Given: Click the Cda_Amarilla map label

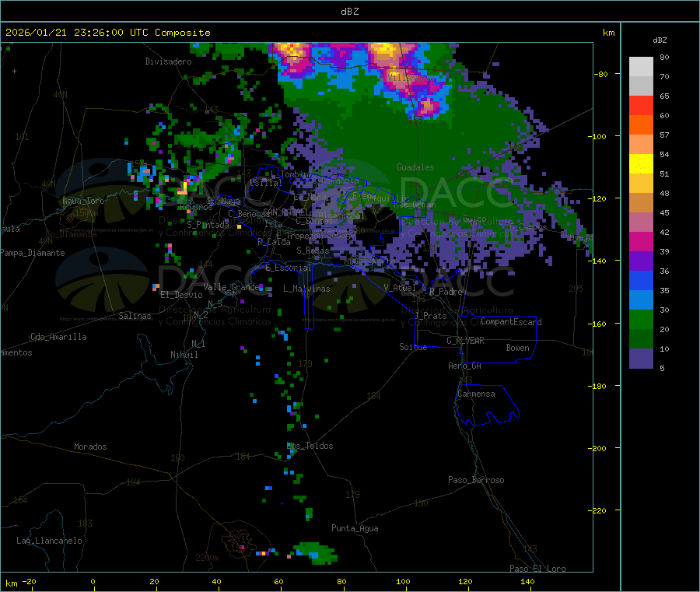Looking at the screenshot, I should pos(58,337).
